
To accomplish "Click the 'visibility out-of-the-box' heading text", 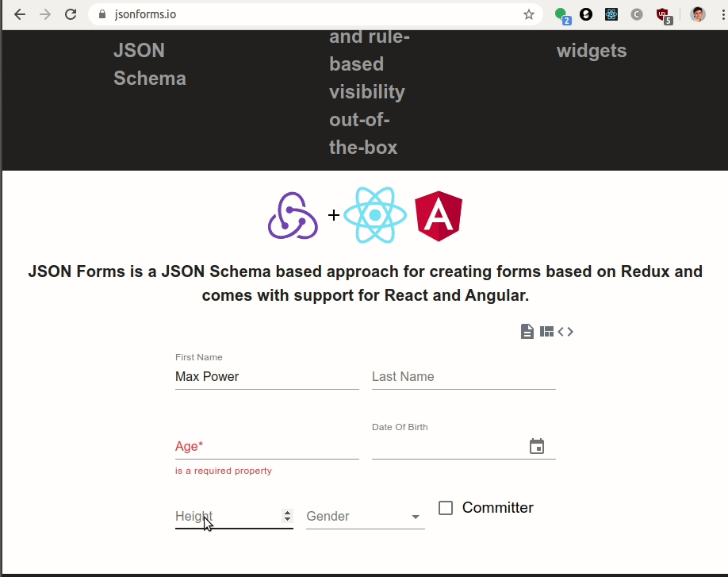I will (x=367, y=120).
